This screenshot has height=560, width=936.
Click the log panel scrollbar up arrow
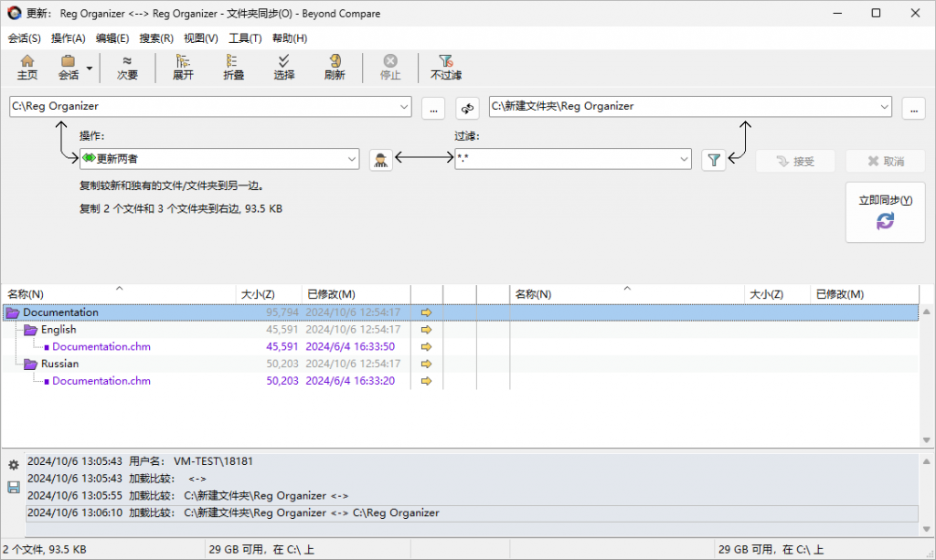(927, 461)
